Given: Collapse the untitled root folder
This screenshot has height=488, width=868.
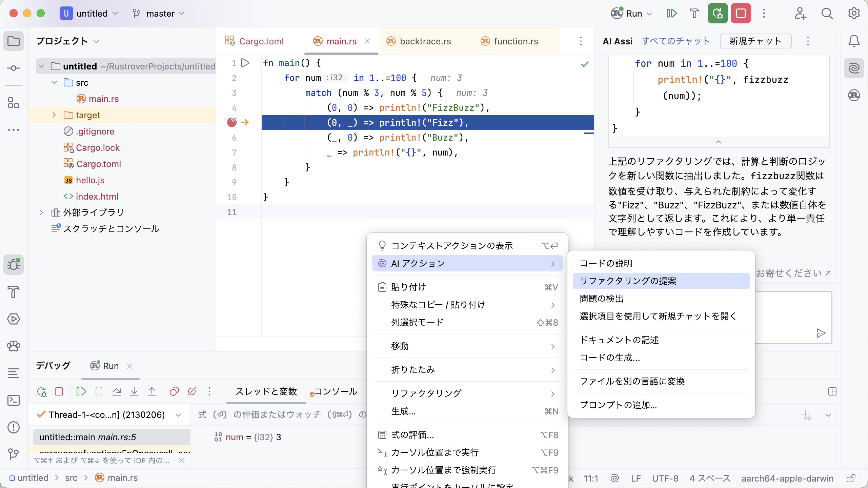Looking at the screenshot, I should 41,66.
